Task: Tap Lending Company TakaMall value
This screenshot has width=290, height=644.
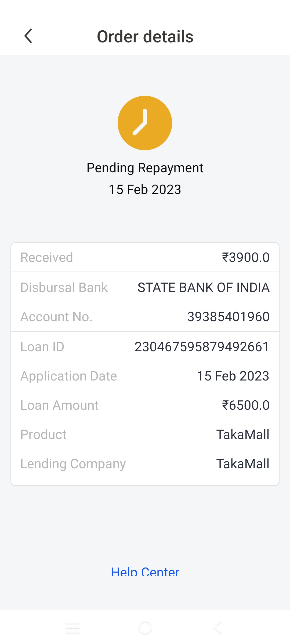Action: click(243, 464)
